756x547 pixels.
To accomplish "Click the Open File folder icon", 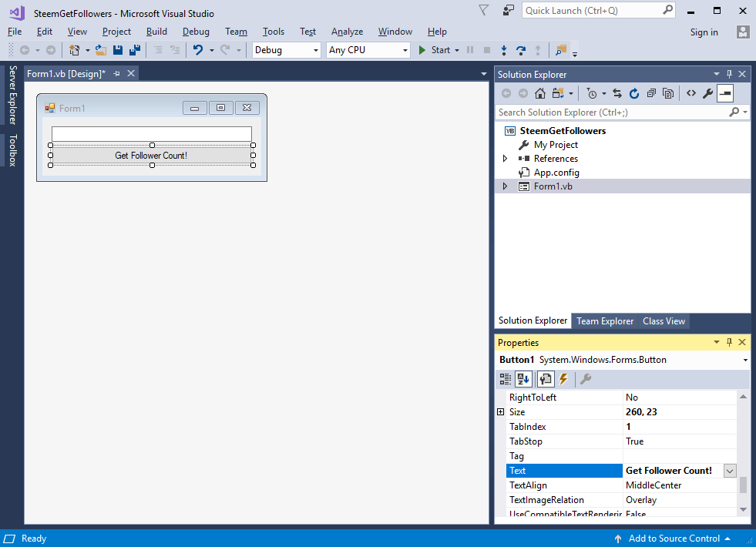I will [101, 49].
